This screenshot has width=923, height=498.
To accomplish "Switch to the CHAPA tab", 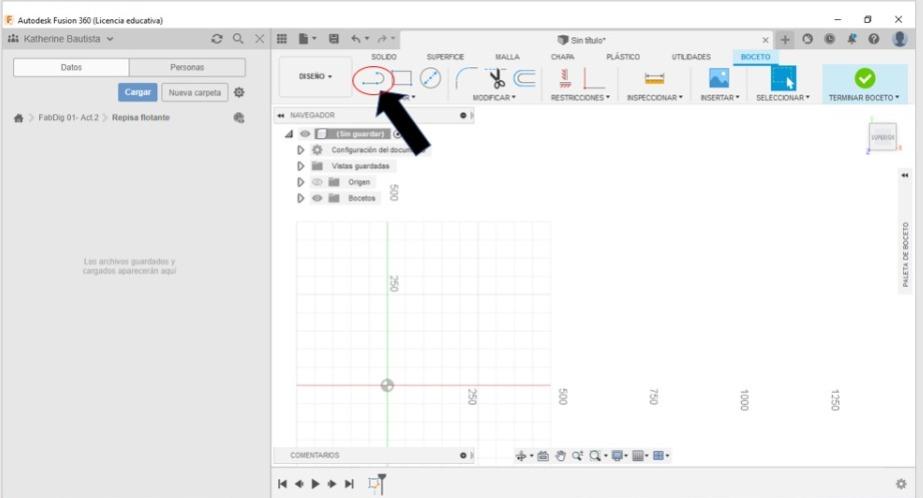I will [x=562, y=57].
